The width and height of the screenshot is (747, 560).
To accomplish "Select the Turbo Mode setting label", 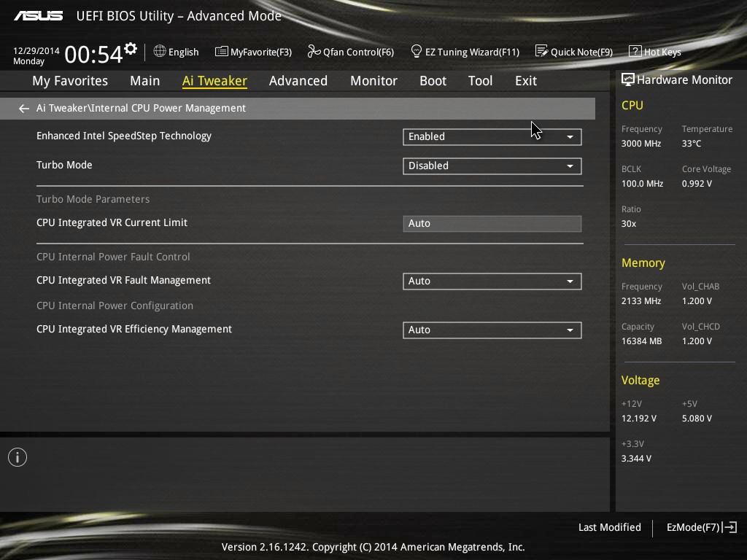I will click(x=64, y=166).
